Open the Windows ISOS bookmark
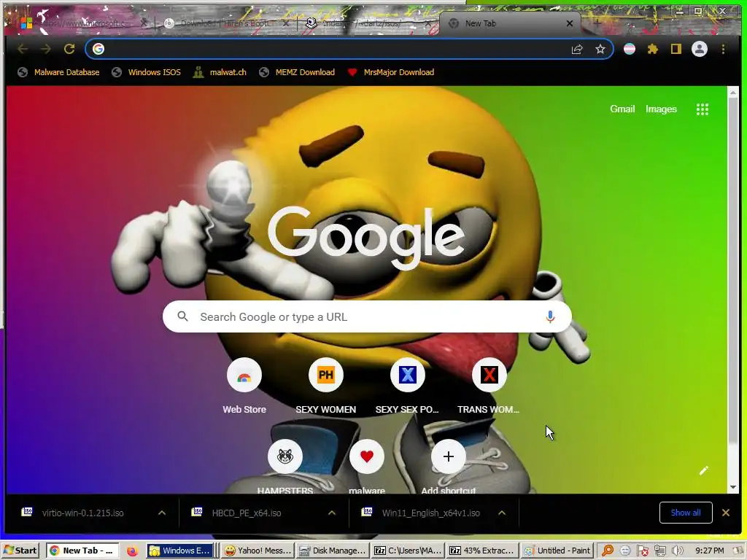The image size is (747, 560). click(146, 72)
